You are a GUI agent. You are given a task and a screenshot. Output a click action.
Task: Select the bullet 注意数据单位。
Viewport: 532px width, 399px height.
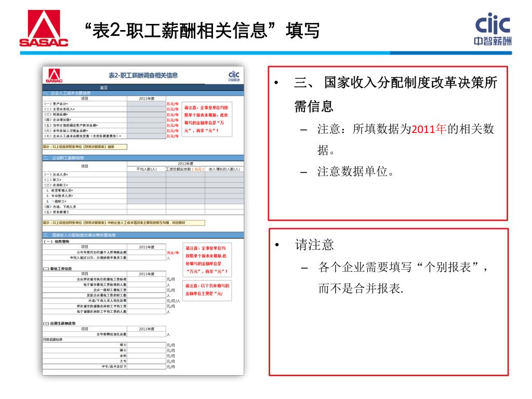coord(355,171)
